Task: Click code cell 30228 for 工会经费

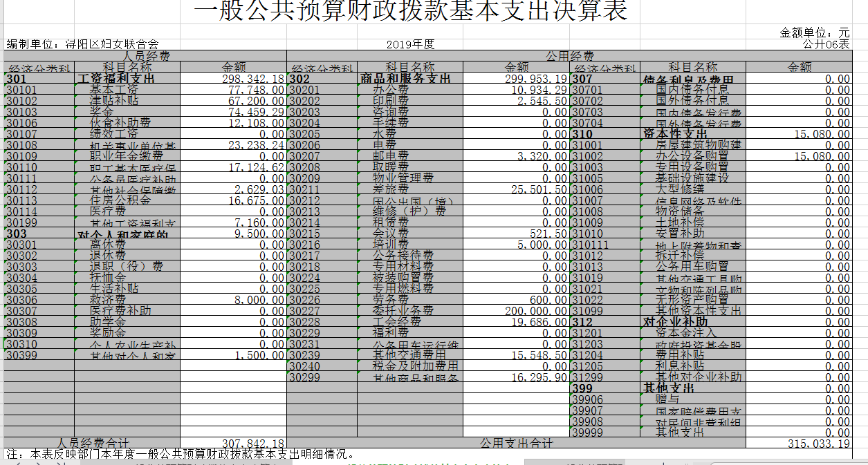Action: tap(321, 322)
